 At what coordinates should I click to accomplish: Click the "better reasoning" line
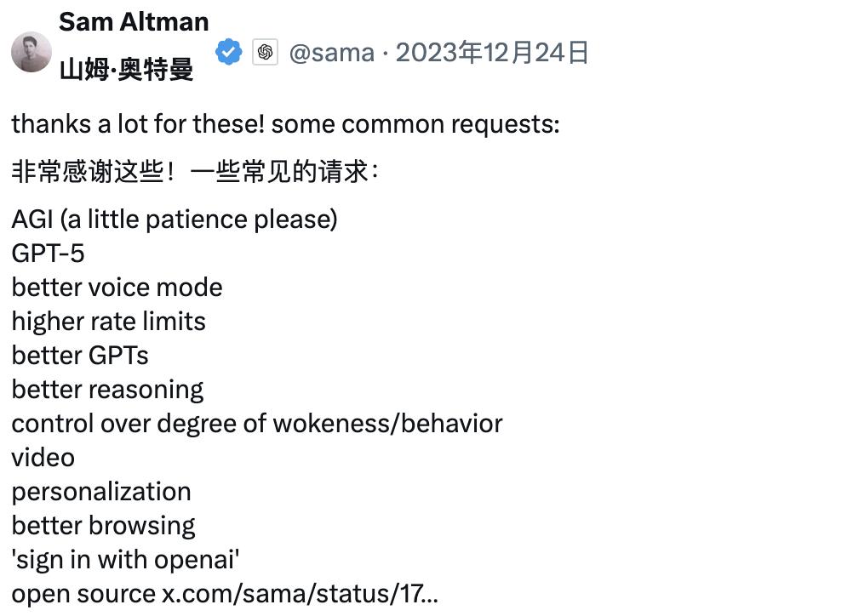point(107,390)
